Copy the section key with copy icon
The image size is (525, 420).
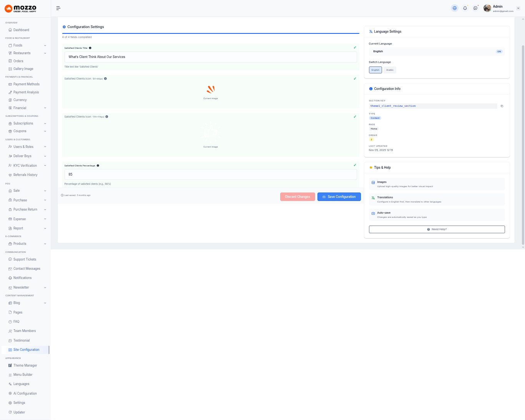[x=502, y=106]
